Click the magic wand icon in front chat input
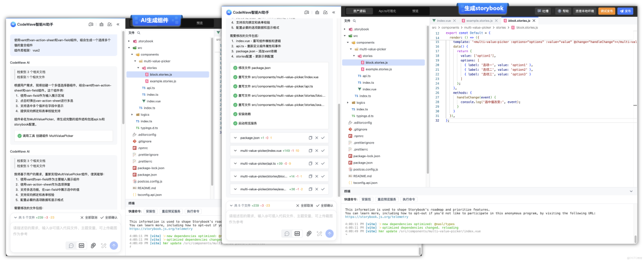Viewport: 644px width, 261px height. coord(319,233)
